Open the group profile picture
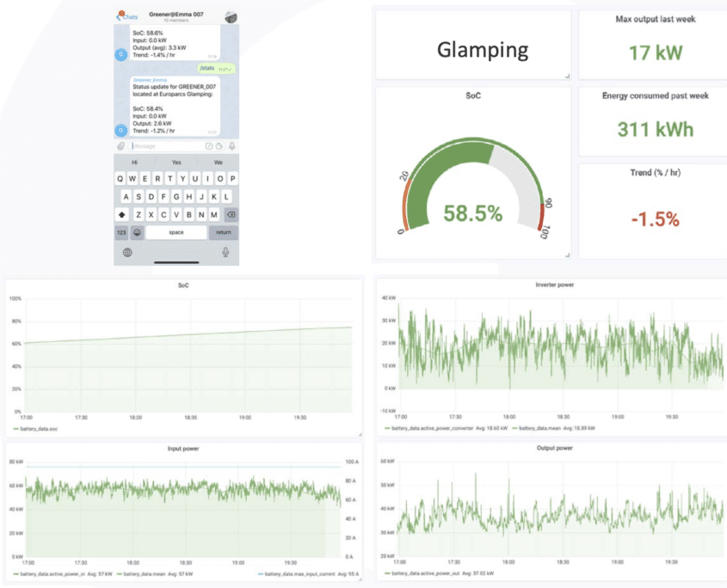The image size is (727, 588). click(x=231, y=17)
